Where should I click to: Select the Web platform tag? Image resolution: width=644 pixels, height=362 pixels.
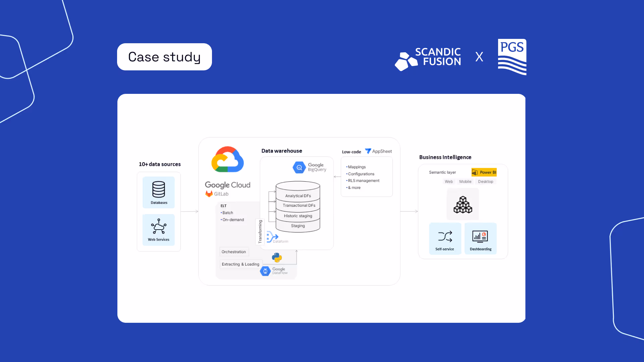pyautogui.click(x=449, y=182)
